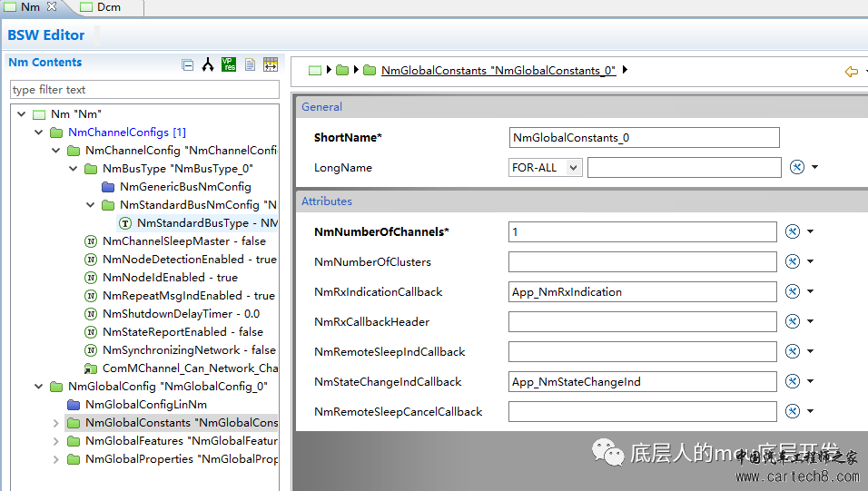The width and height of the screenshot is (868, 491).
Task: Click the tree hierarchy icon in Nm Contents toolbar
Action: pyautogui.click(x=208, y=64)
